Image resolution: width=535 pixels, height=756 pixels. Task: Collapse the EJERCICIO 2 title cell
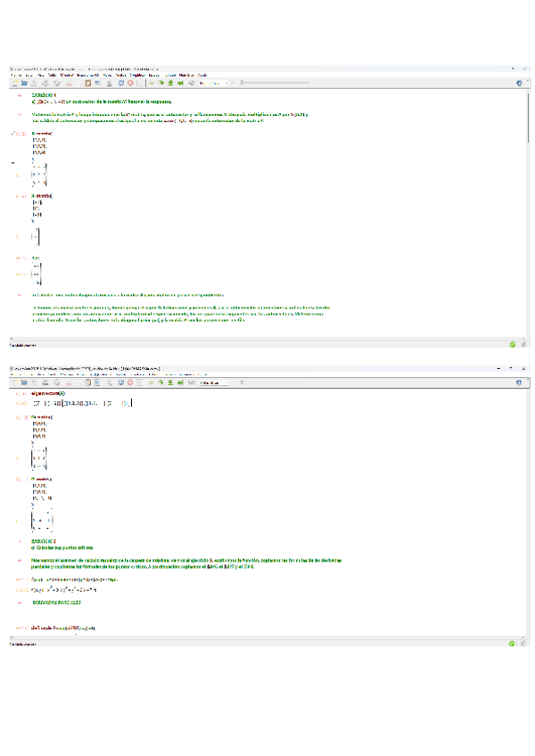pyautogui.click(x=20, y=541)
